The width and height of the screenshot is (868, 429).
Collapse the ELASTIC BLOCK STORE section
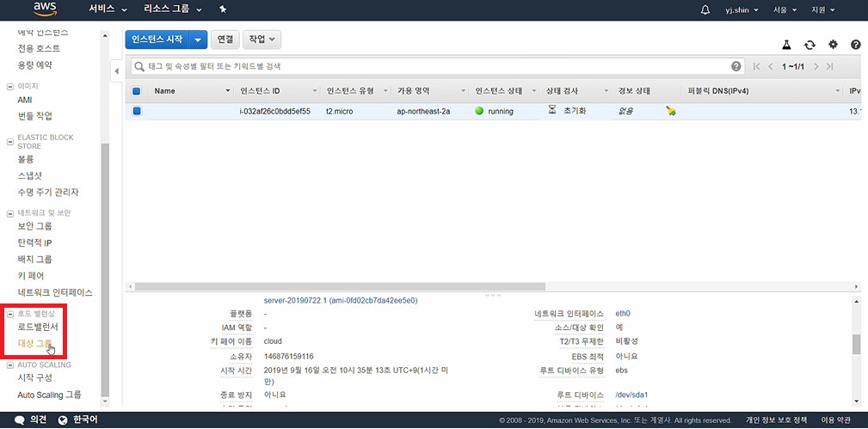coord(9,141)
